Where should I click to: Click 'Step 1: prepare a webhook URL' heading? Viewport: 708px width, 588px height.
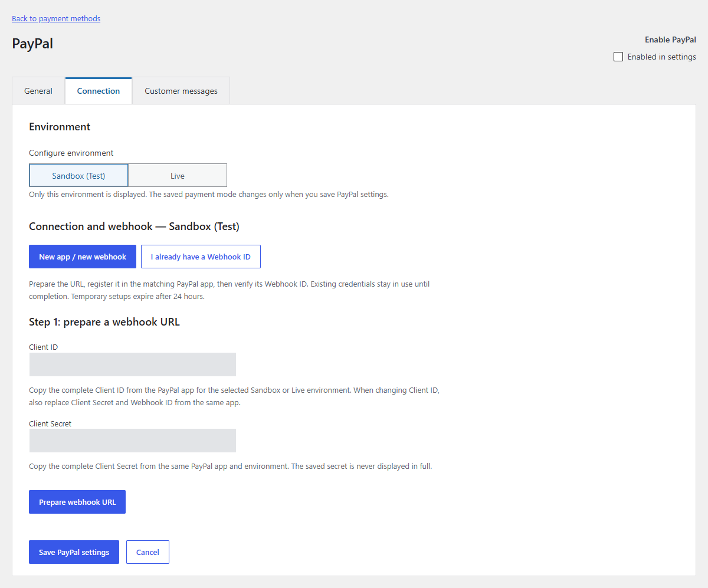tap(104, 322)
